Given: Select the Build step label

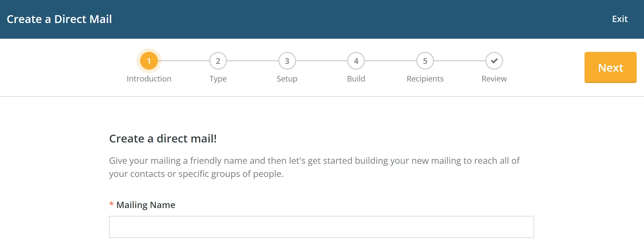Looking at the screenshot, I should [356, 78].
